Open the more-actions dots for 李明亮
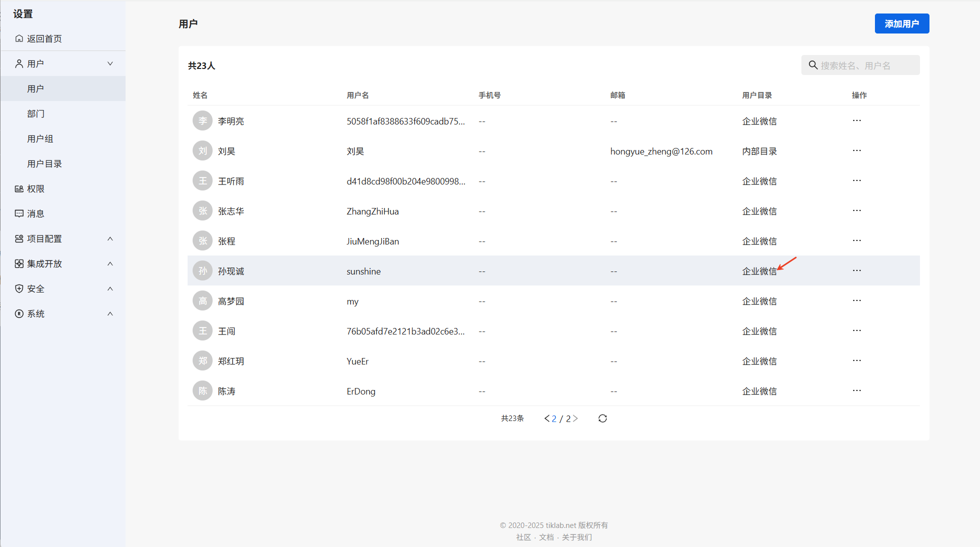 coord(856,120)
